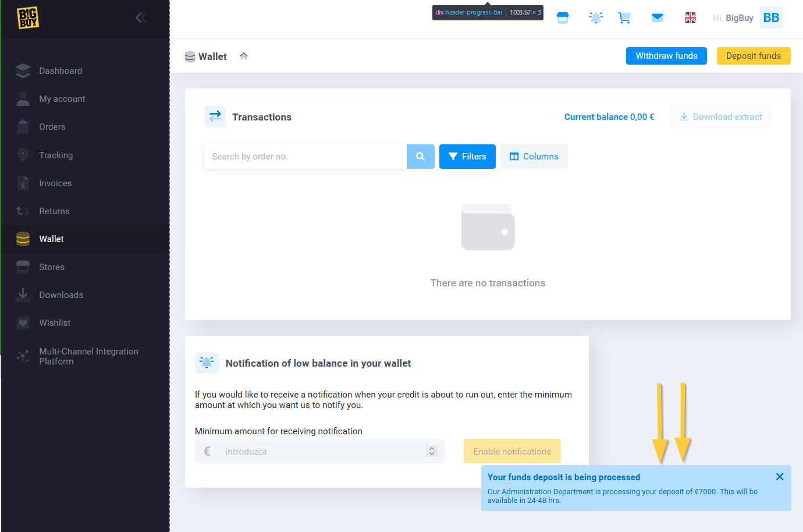
Task: Dismiss the funds deposit processing notification
Action: 780,477
